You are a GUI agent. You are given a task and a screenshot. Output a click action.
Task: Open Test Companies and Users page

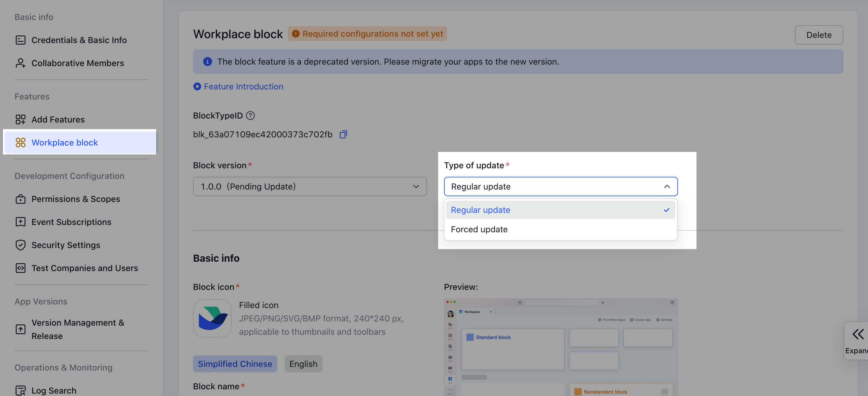pyautogui.click(x=85, y=268)
